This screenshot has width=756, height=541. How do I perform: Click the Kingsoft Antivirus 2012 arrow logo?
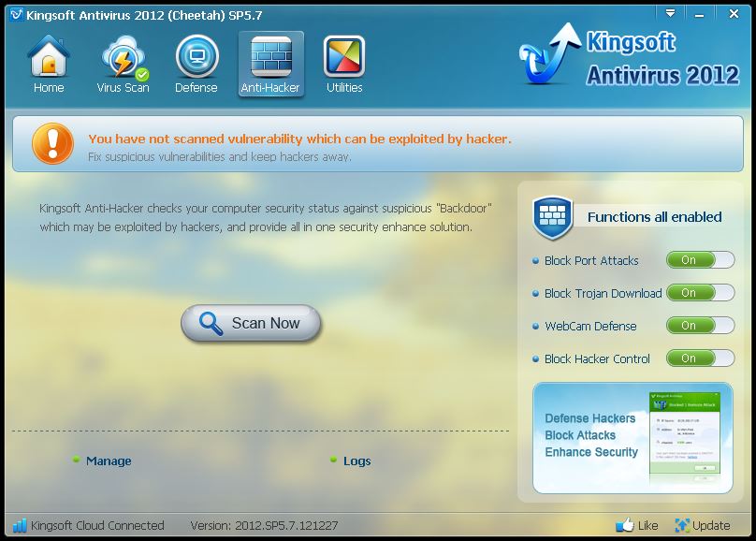pos(549,53)
